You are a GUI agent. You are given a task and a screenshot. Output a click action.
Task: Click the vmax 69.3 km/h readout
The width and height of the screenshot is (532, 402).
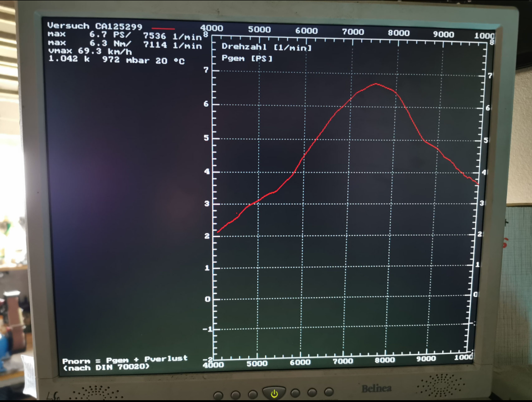point(90,51)
